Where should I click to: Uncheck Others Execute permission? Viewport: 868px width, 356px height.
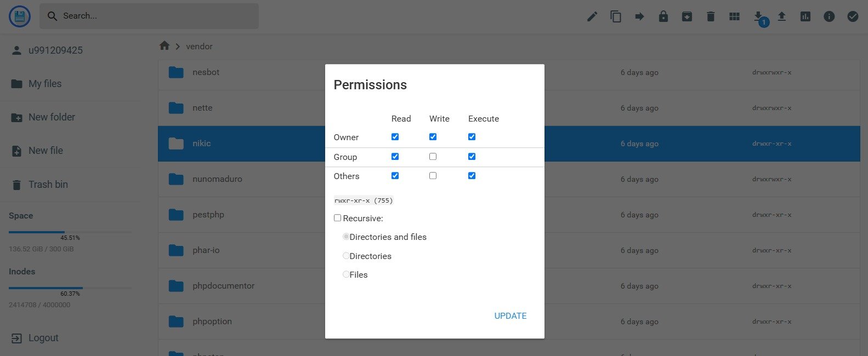click(472, 176)
